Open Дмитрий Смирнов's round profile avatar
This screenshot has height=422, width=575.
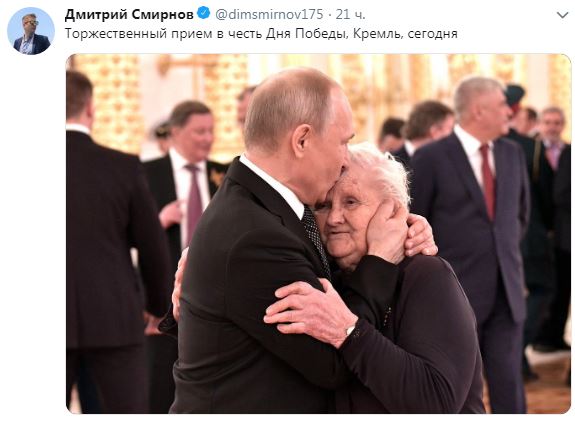(x=31, y=32)
